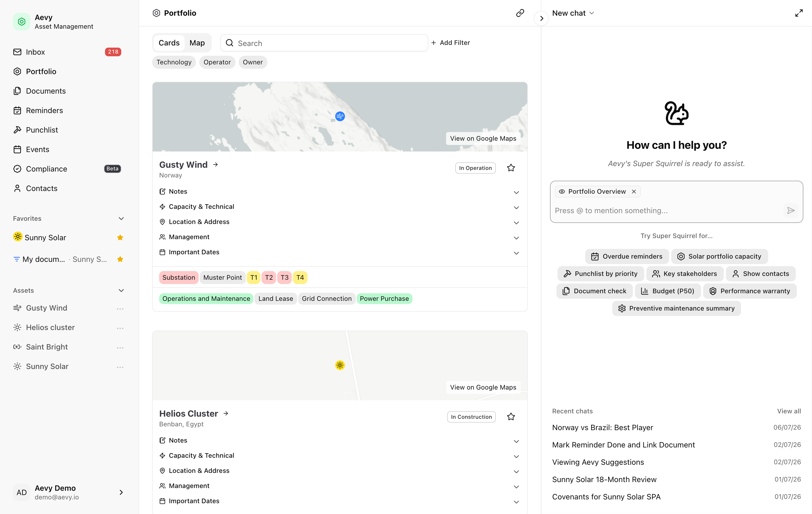Open options menu for Saint Bright asset
Screen dimensions: 812x514
pyautogui.click(x=120, y=347)
